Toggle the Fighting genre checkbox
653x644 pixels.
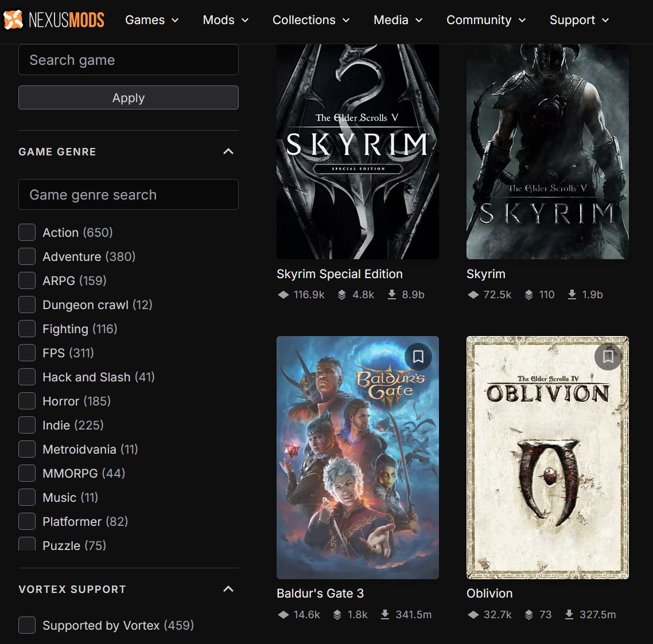tap(27, 329)
